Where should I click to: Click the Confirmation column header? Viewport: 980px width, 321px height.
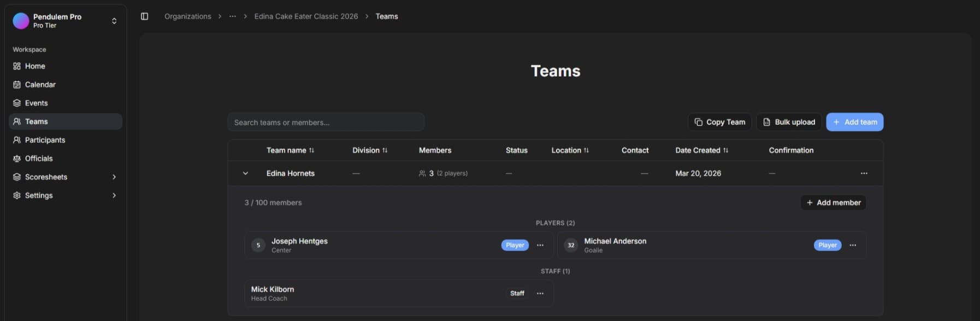coord(791,150)
